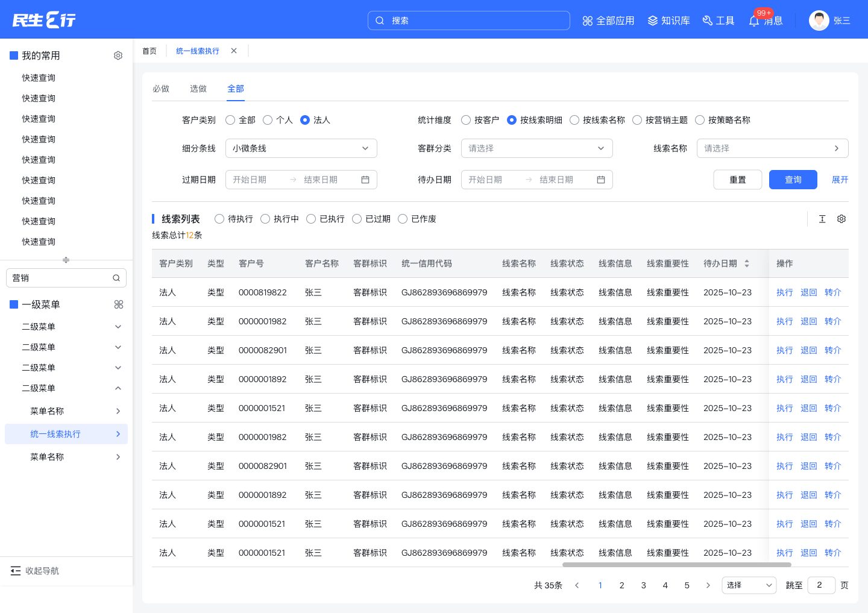Viewport: 868px width, 613px height.
Task: Close the 统一线索执行 tab
Action: [234, 51]
